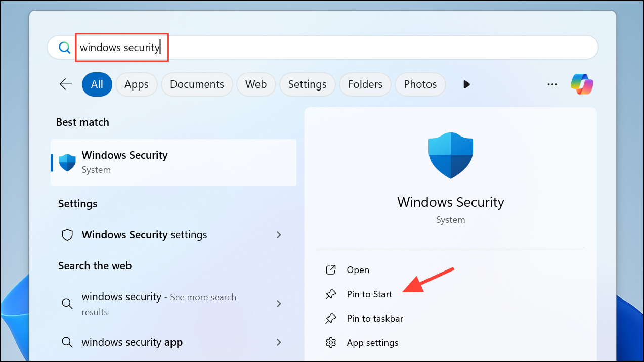Open the three-dot options menu

(552, 84)
